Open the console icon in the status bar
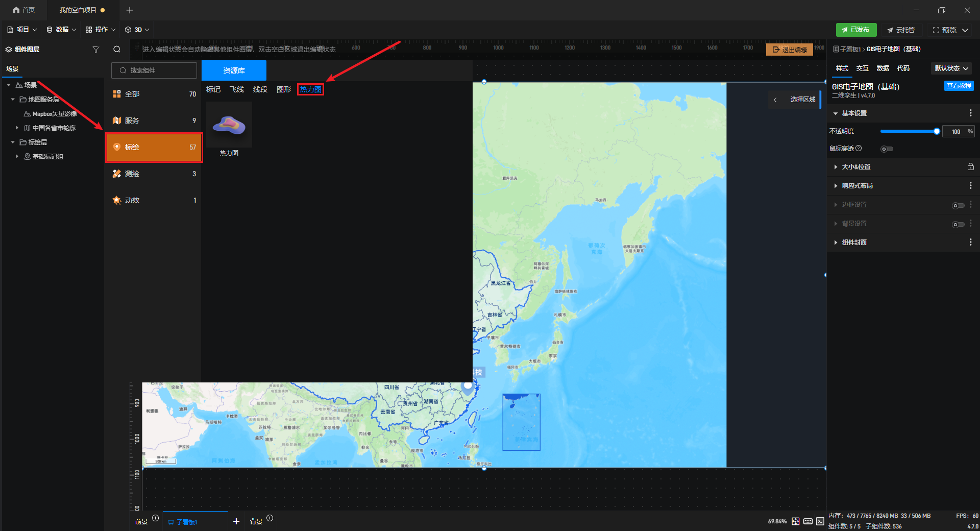 tap(820, 521)
